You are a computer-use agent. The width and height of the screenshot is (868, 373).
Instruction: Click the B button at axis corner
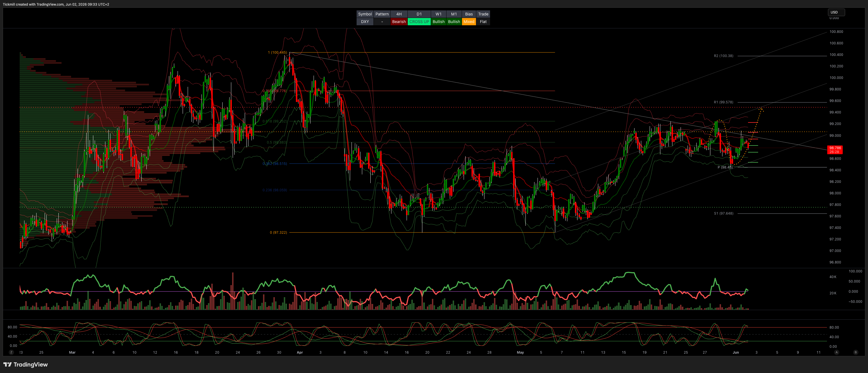856,352
